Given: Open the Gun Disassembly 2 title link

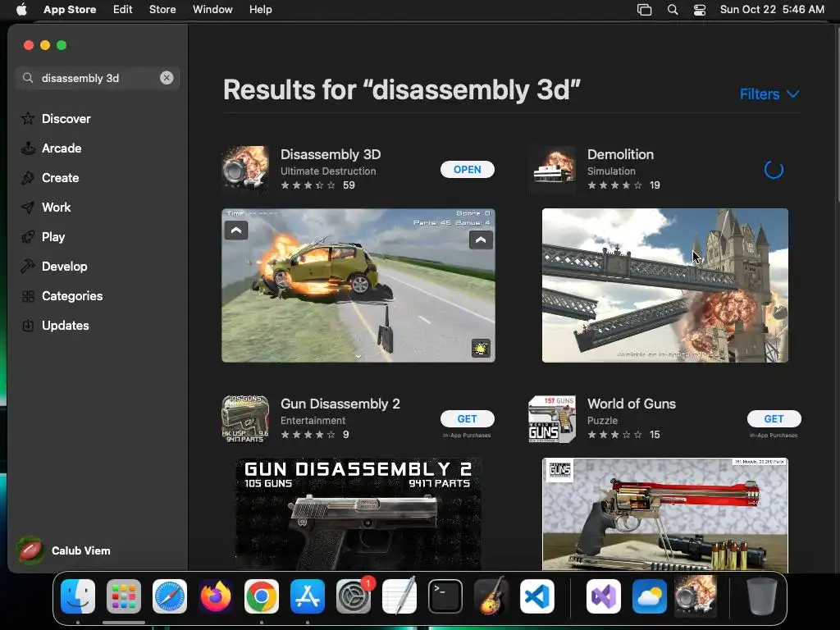Looking at the screenshot, I should [340, 404].
